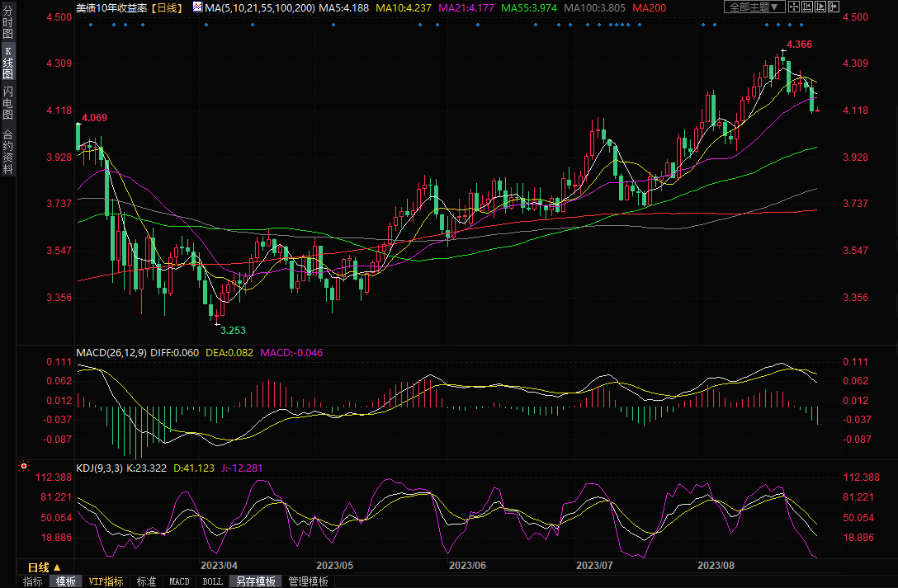Open the 全部主题 theme dropdown
Screen dimensions: 898x588
click(x=752, y=7)
